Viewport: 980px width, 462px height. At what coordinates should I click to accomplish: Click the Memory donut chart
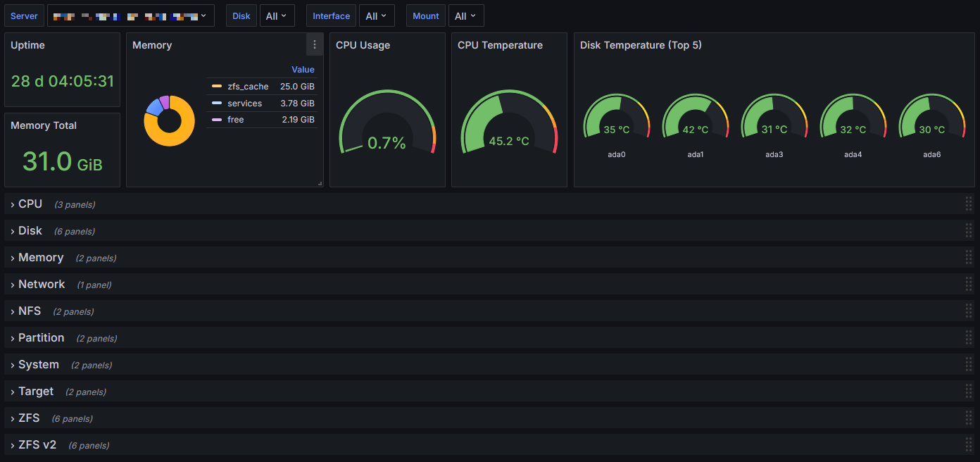[169, 120]
